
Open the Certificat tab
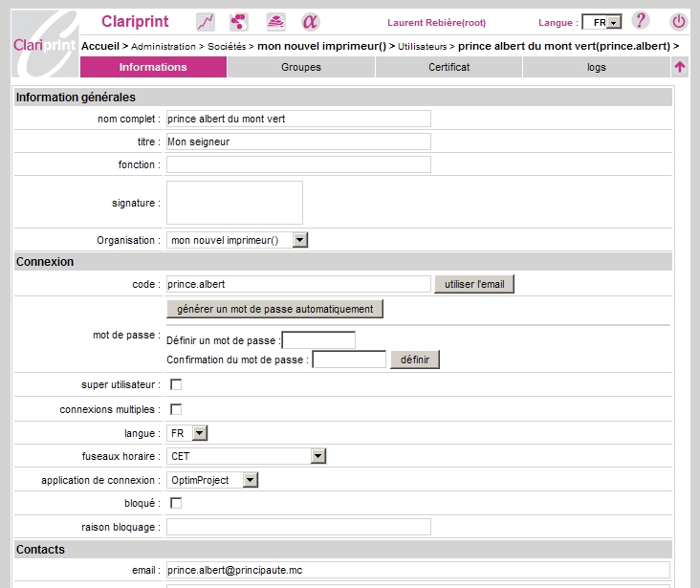[x=448, y=67]
